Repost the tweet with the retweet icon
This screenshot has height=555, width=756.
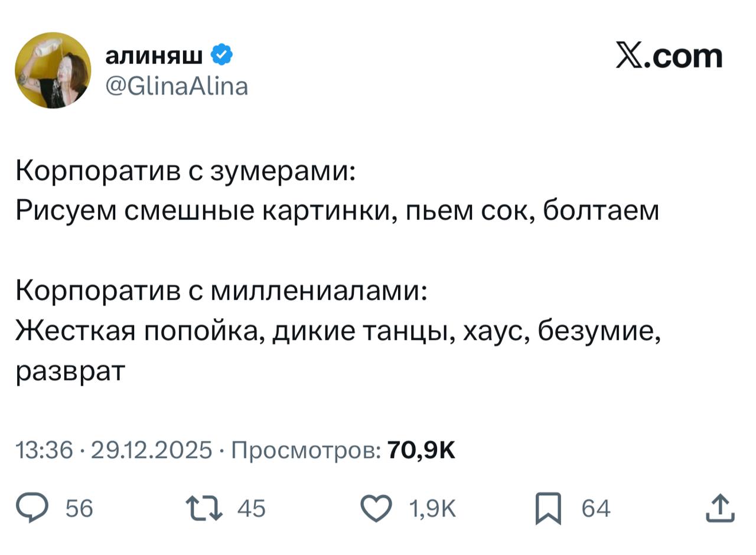pos(204,508)
